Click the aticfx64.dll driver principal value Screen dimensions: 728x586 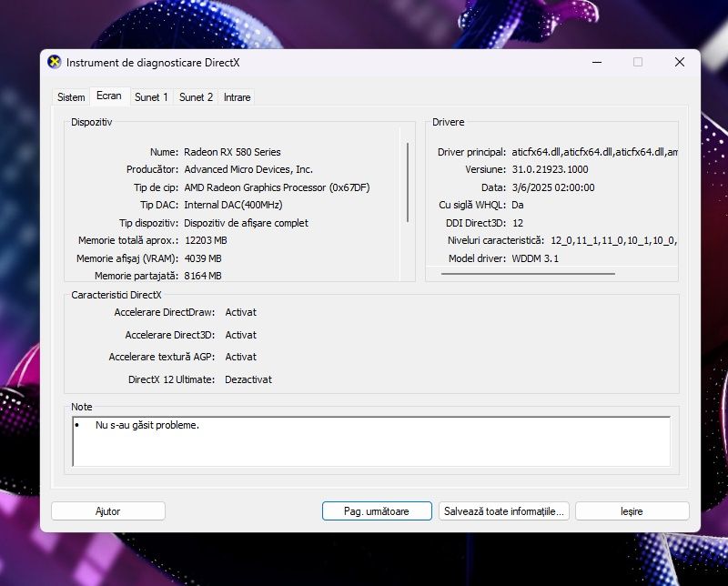click(594, 152)
